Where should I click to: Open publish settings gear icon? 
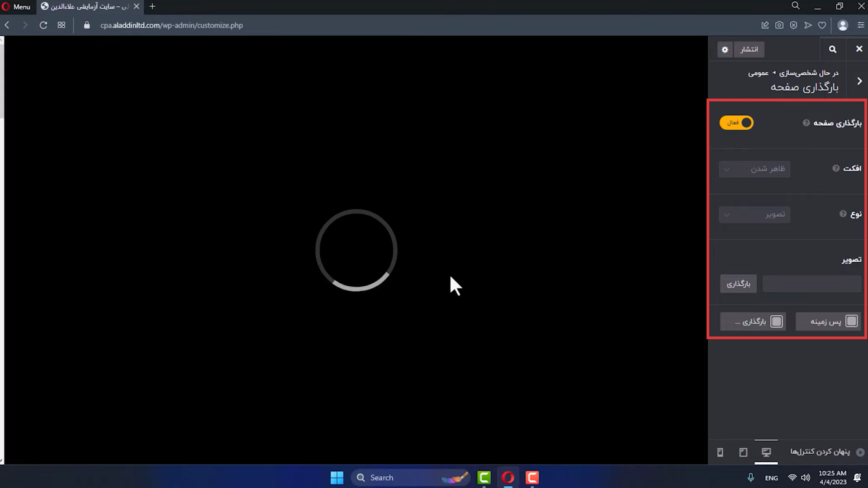click(x=725, y=49)
